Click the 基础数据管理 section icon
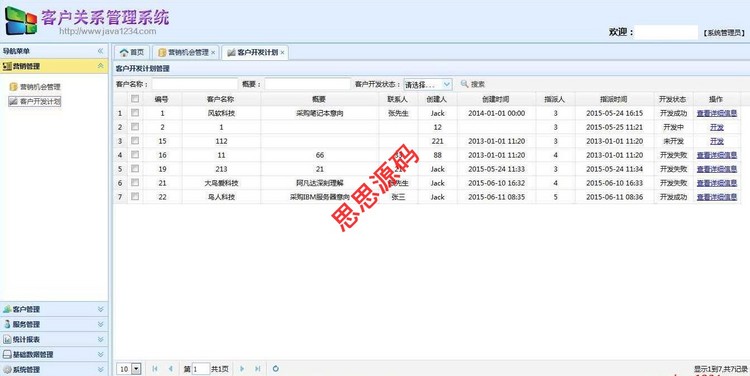 (7, 354)
